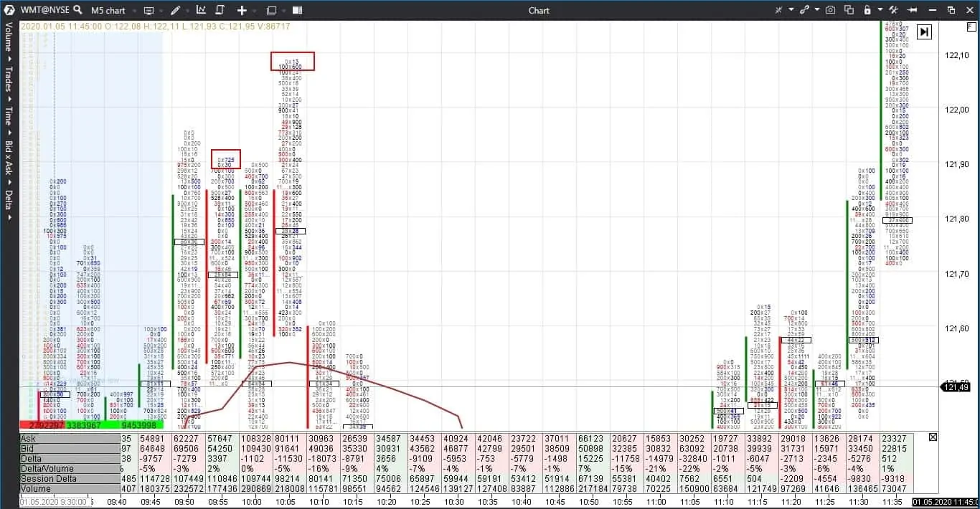Image resolution: width=980 pixels, height=509 pixels.
Task: Click the replay playback icon on the chart
Action: click(924, 32)
